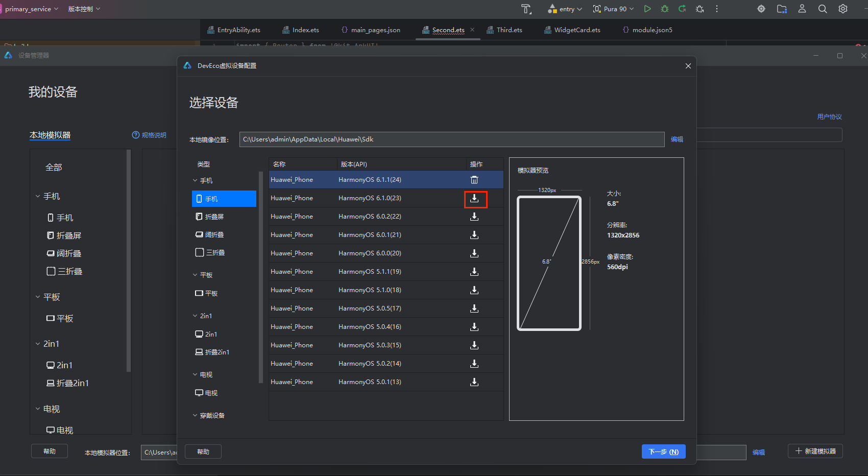The width and height of the screenshot is (868, 476).
Task: Open IDE settings gear icon
Action: (843, 9)
